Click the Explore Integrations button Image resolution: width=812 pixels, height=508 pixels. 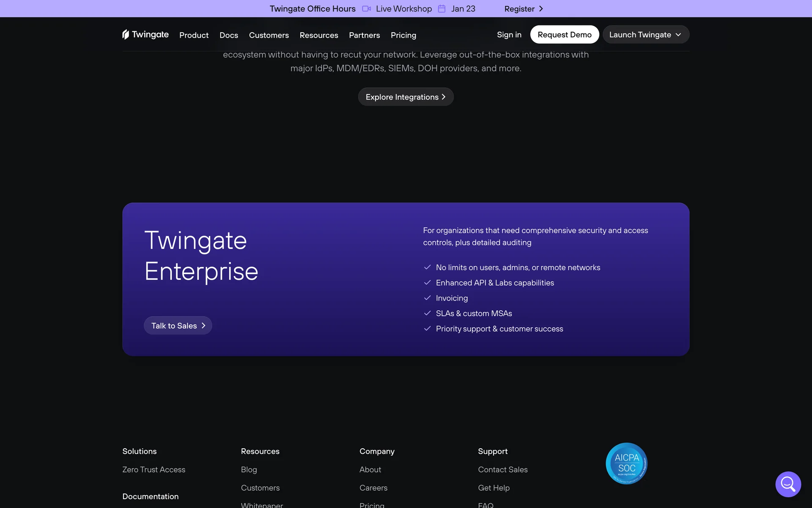coord(405,97)
